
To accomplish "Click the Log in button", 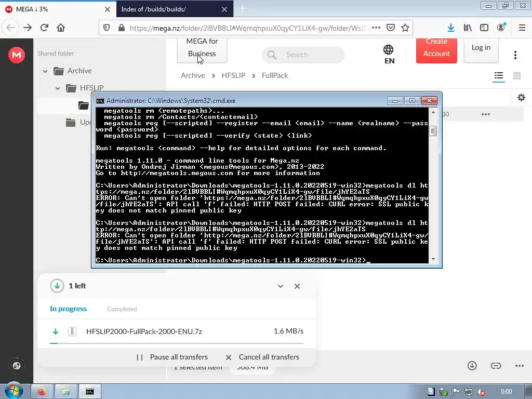I will [x=481, y=50].
